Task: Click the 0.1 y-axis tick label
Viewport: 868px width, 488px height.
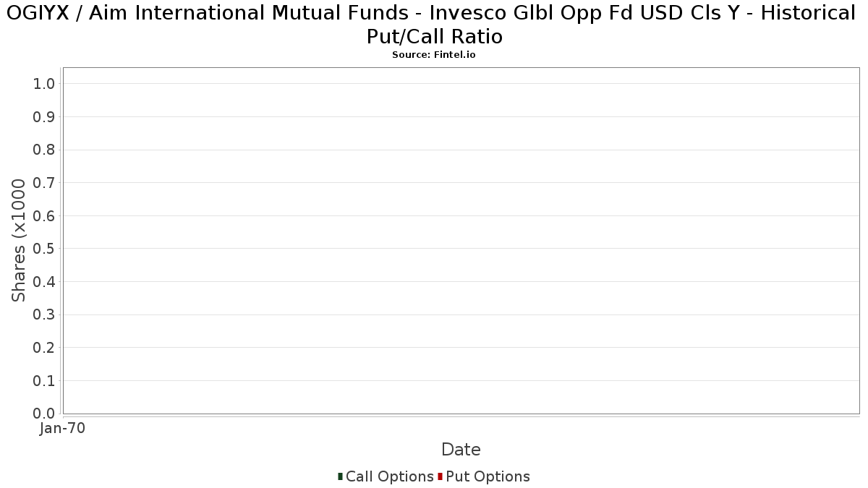Action: [44, 380]
